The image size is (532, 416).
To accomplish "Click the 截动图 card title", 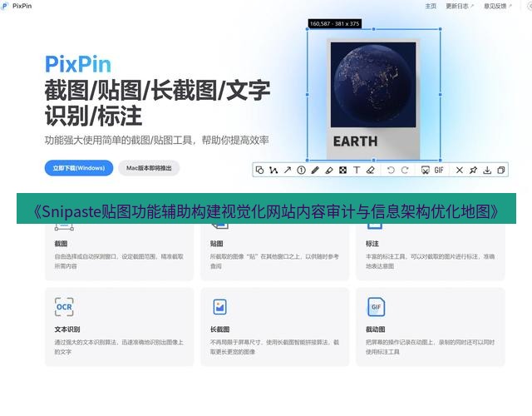I will [x=375, y=329].
